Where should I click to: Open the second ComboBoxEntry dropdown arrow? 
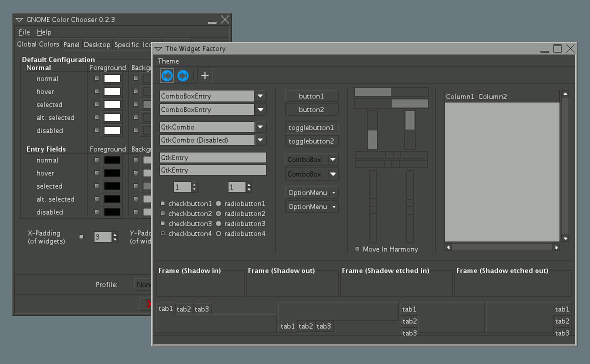260,109
